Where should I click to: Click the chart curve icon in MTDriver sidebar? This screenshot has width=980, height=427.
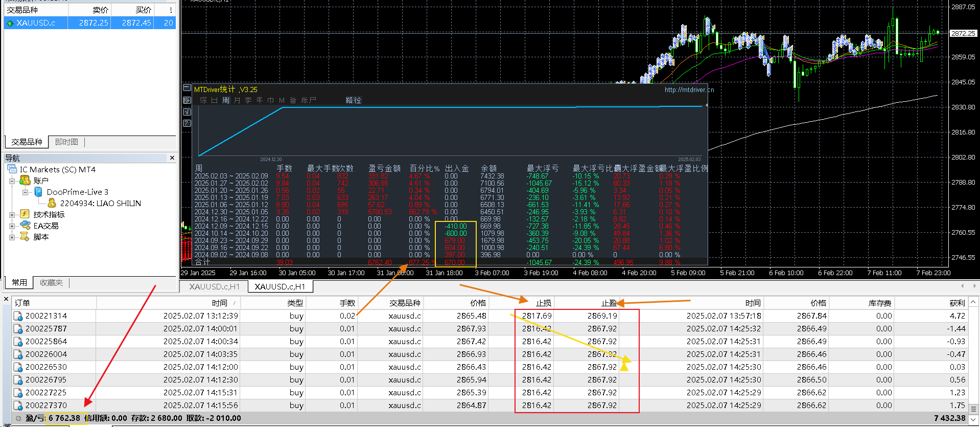(186, 111)
